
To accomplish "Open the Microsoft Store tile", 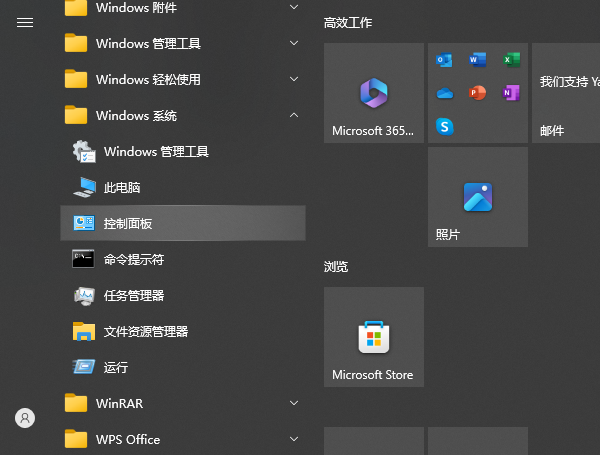I will point(374,337).
